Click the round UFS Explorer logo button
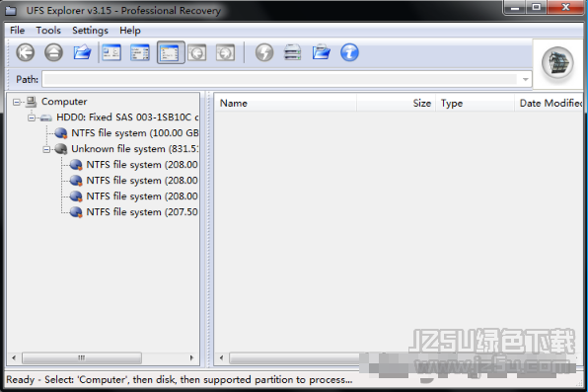 point(557,63)
